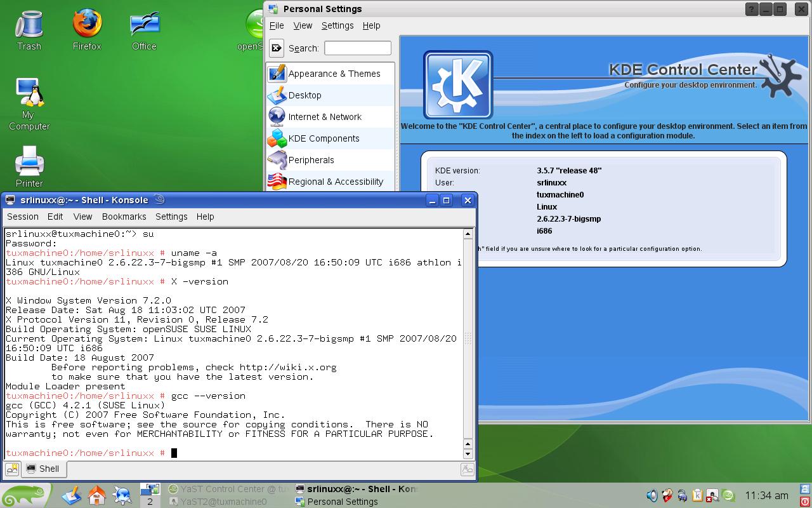This screenshot has height=508, width=812.
Task: Click the KDE version value 3.5.7 "release 48"
Action: pos(569,171)
